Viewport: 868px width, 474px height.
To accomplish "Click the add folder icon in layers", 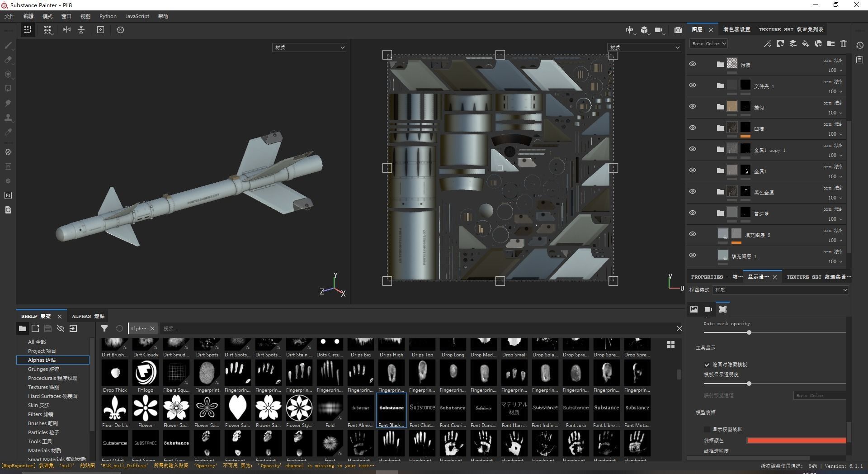I will pos(830,43).
